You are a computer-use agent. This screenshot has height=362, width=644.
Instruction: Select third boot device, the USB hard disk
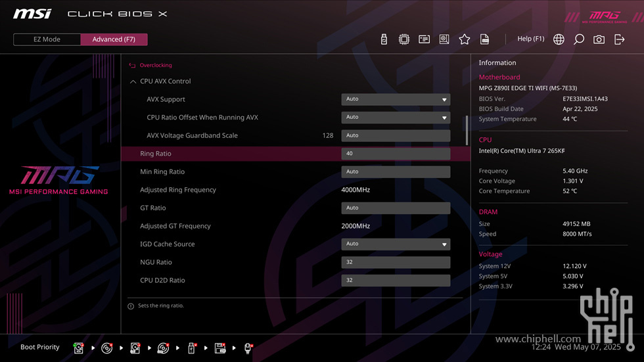click(x=135, y=348)
